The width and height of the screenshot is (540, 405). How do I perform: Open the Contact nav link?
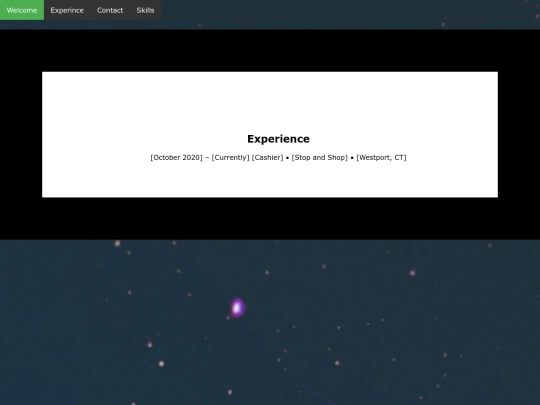point(110,10)
